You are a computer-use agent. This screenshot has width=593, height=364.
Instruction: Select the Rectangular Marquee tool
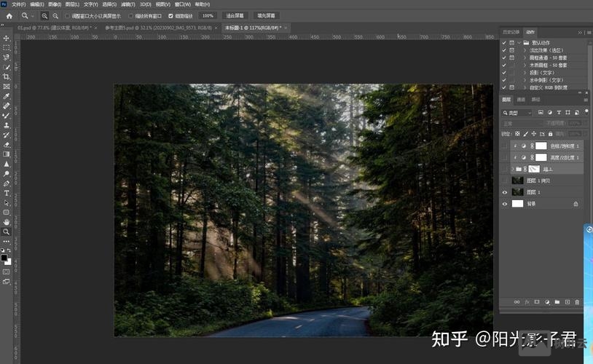tap(7, 48)
